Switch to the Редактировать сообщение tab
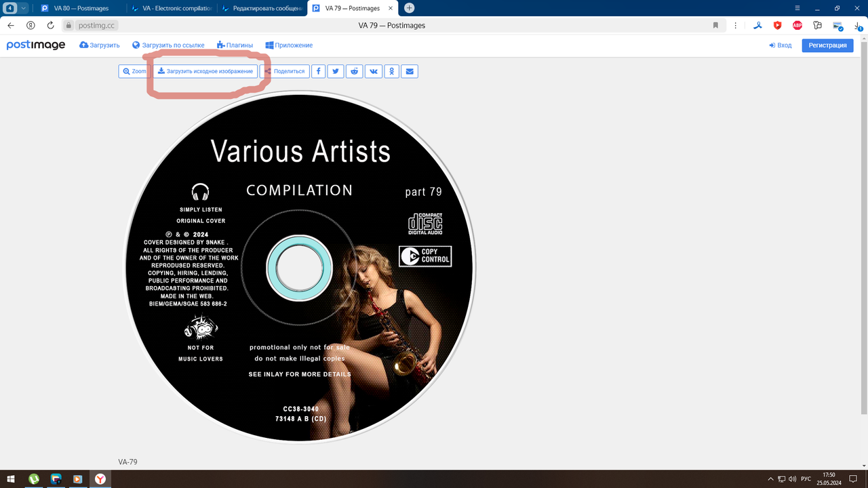Screen dimensions: 868x488 click(261, 8)
